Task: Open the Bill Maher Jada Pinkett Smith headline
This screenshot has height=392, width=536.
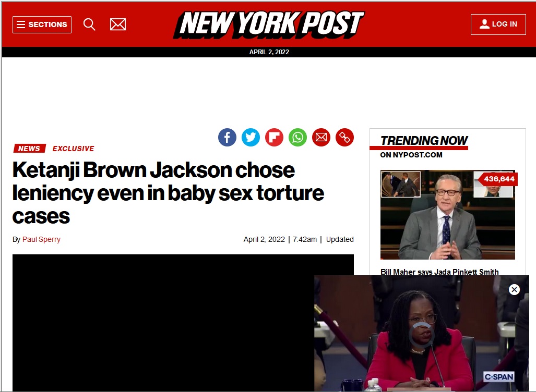Action: (439, 272)
